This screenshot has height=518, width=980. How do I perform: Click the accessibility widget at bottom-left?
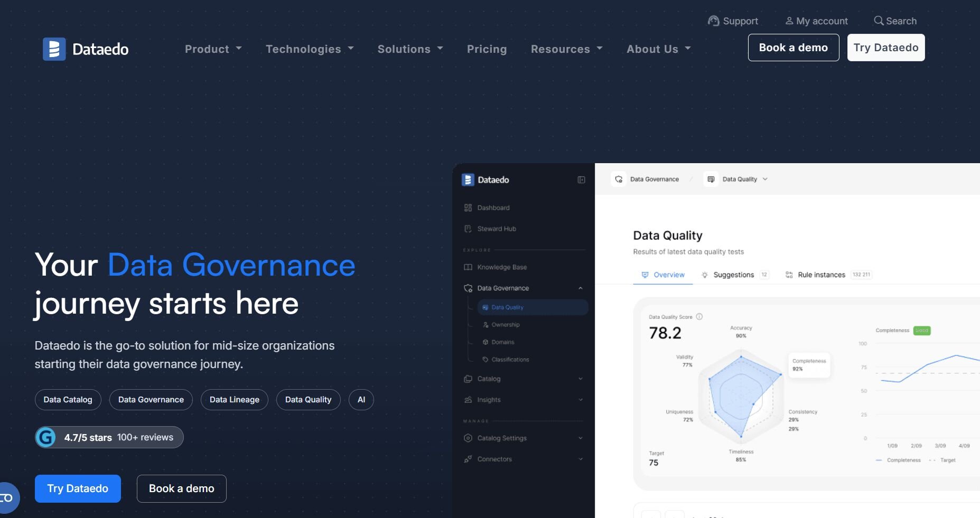click(7, 498)
